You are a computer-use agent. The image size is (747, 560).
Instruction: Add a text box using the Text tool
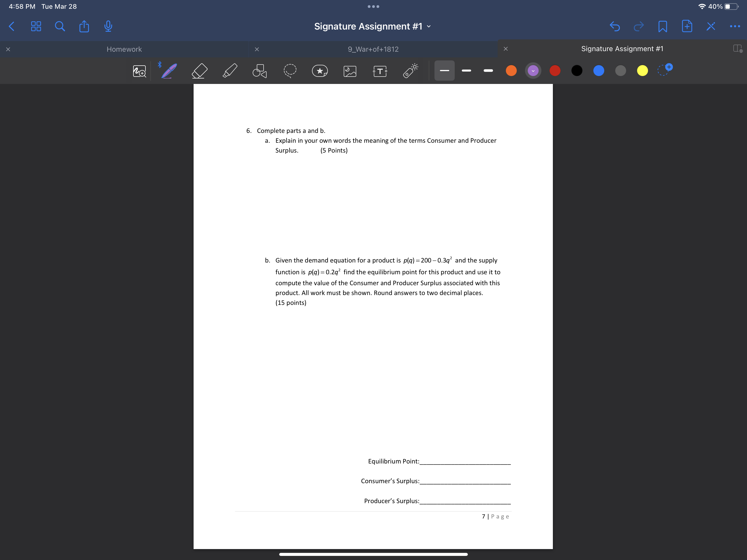click(379, 71)
